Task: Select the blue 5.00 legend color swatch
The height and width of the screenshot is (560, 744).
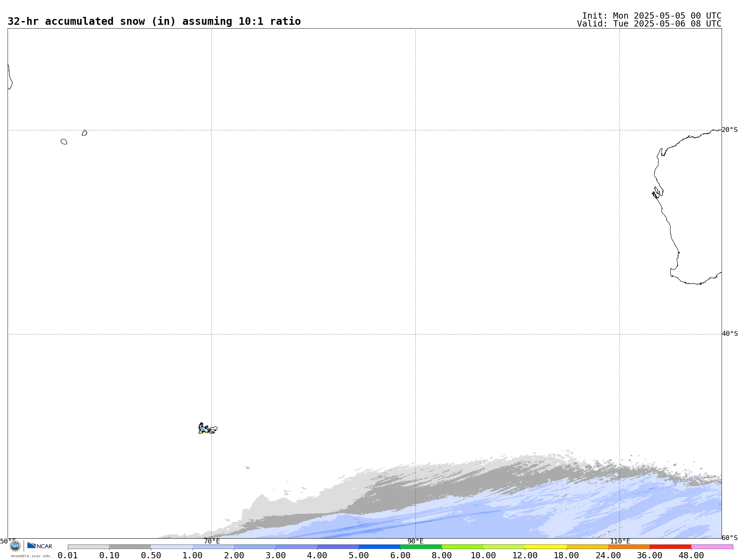Action: pos(379,547)
